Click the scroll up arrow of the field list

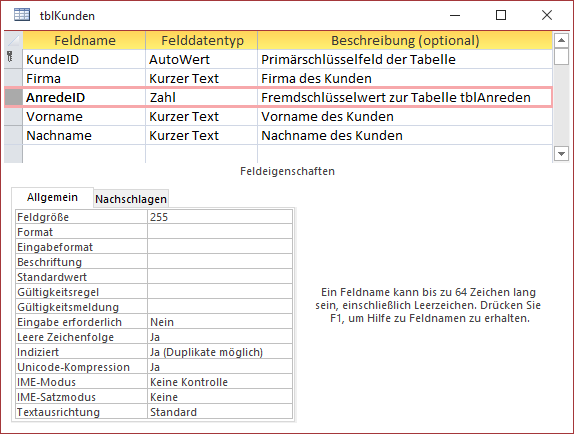561,40
